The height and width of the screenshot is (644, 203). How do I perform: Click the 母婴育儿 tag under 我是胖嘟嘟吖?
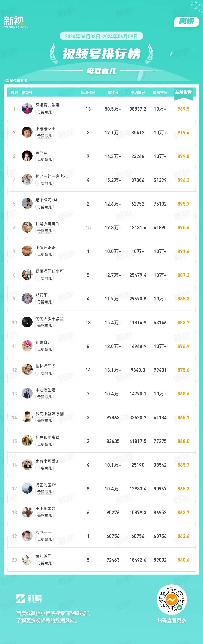(x=44, y=231)
